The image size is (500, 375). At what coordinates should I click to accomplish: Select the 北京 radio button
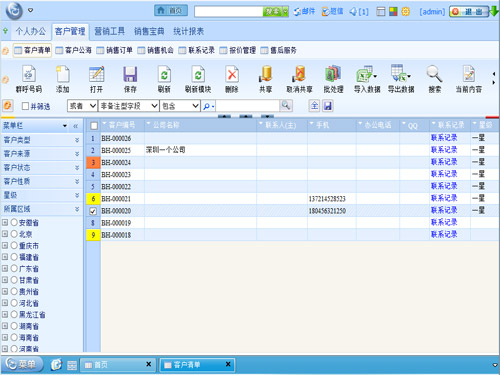pyautogui.click(x=14, y=234)
